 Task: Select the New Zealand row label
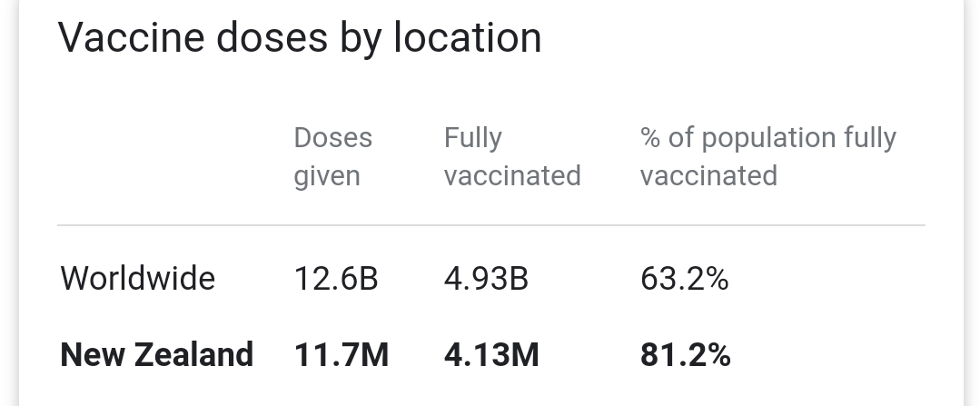[x=157, y=355]
